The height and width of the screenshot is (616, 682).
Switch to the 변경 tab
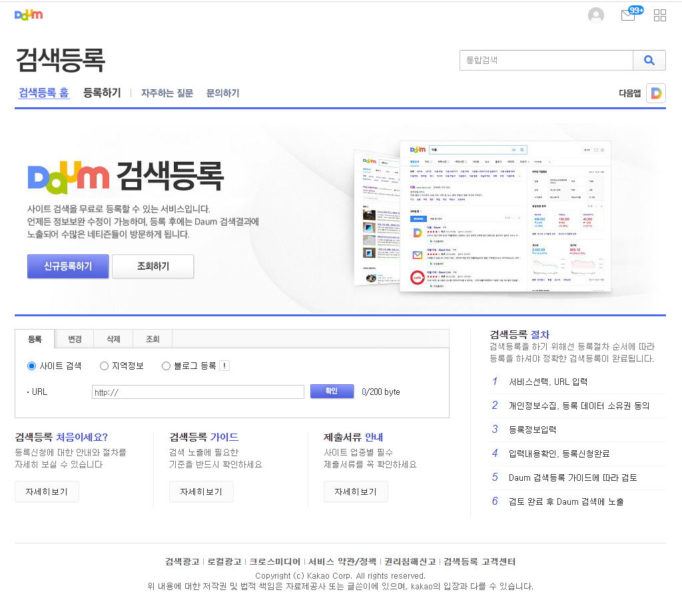pos(75,339)
